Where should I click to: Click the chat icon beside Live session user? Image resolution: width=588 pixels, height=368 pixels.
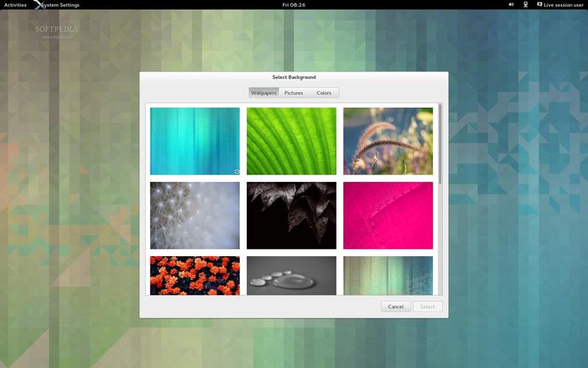(539, 4)
